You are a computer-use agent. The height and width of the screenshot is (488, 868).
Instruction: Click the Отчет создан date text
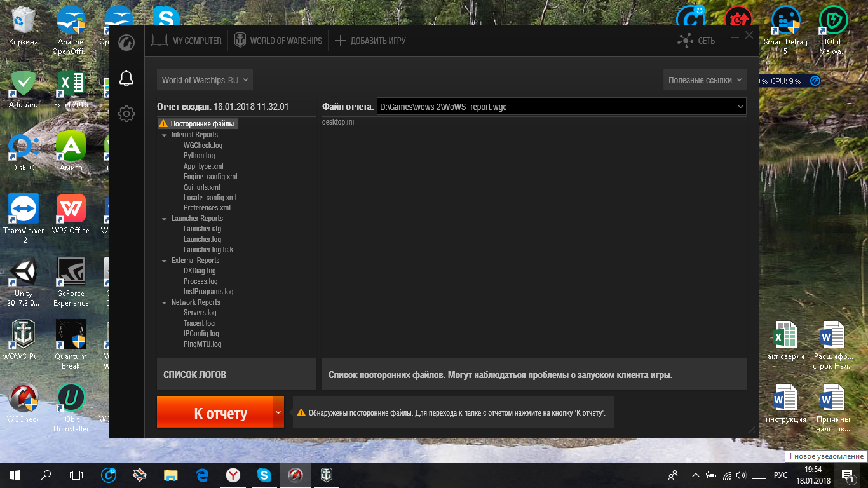[x=223, y=107]
